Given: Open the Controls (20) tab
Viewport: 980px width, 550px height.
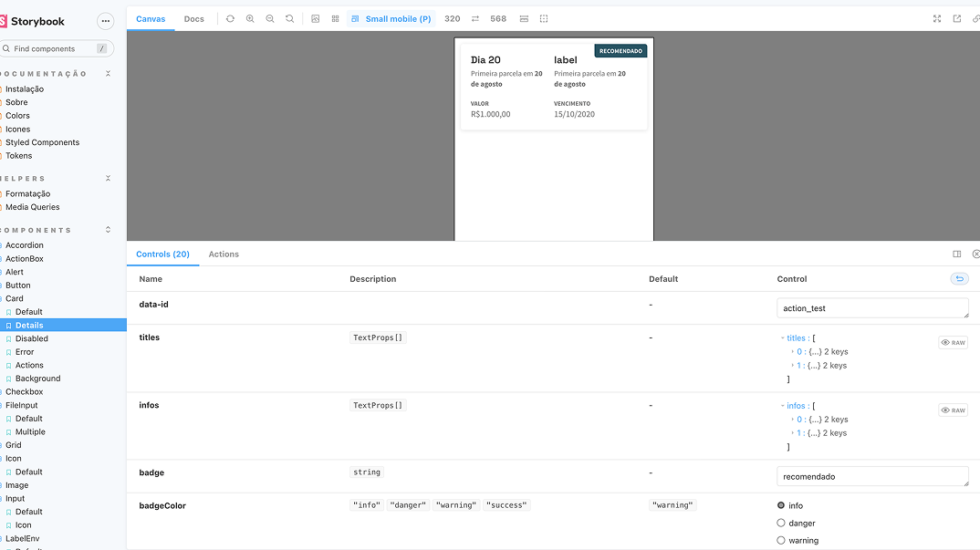Looking at the screenshot, I should tap(162, 254).
